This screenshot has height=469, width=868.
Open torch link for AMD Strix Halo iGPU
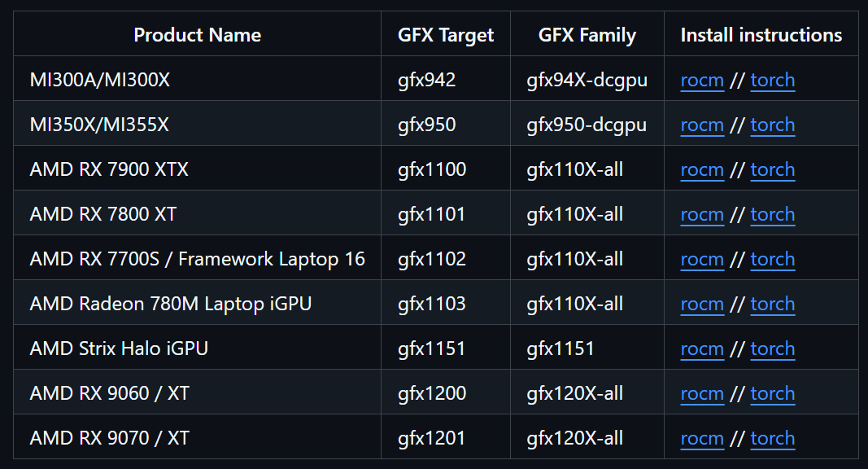(x=772, y=348)
